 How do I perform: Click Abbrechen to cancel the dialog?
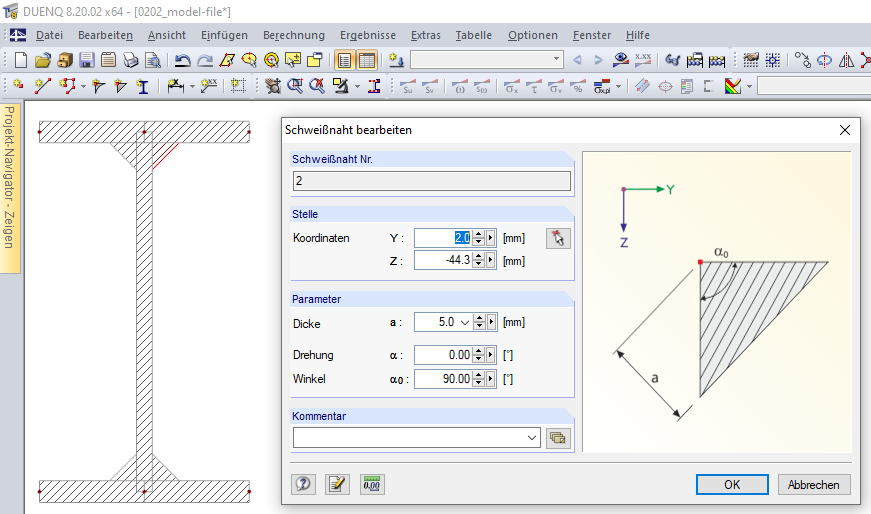pos(814,485)
